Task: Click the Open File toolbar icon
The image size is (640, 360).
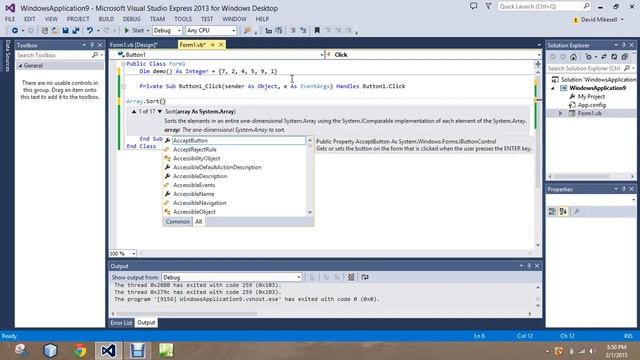Action: pyautogui.click(x=55, y=31)
